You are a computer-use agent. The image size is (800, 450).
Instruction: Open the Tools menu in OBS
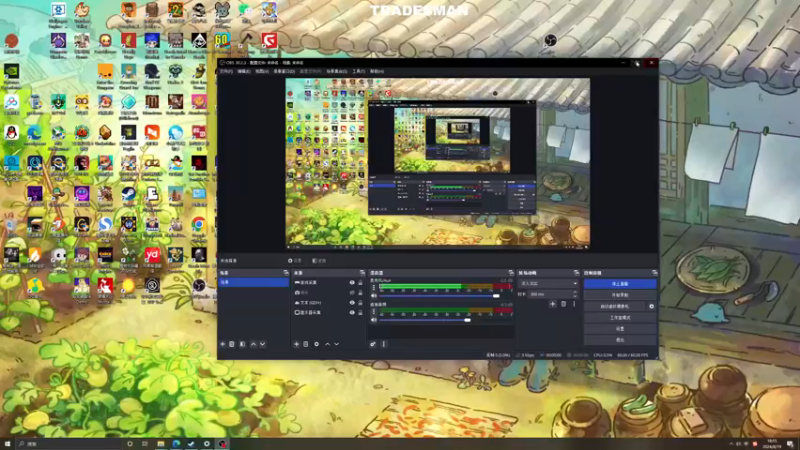pos(359,71)
